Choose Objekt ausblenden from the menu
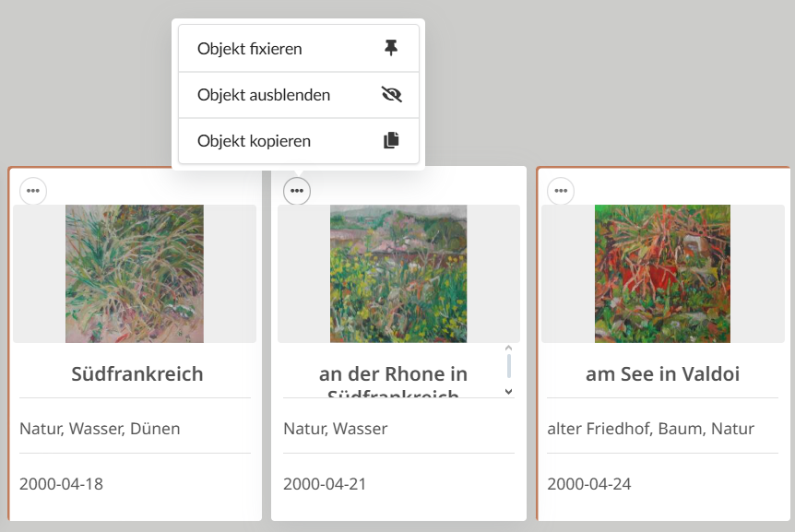795x532 pixels. (x=264, y=95)
